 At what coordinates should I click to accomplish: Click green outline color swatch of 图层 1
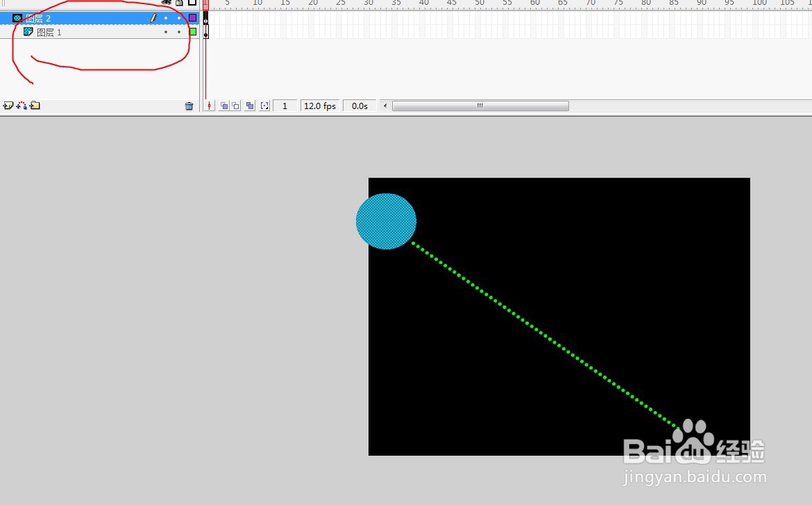point(193,32)
